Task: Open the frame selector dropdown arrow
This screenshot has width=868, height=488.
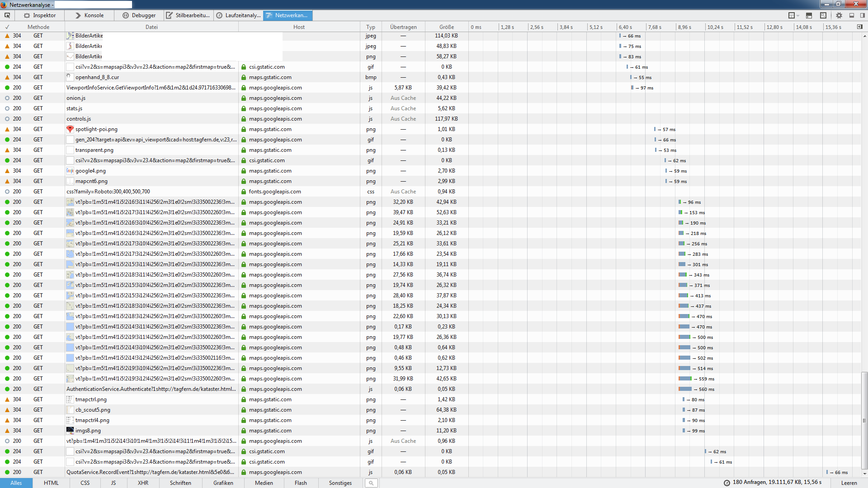Action: (798, 15)
